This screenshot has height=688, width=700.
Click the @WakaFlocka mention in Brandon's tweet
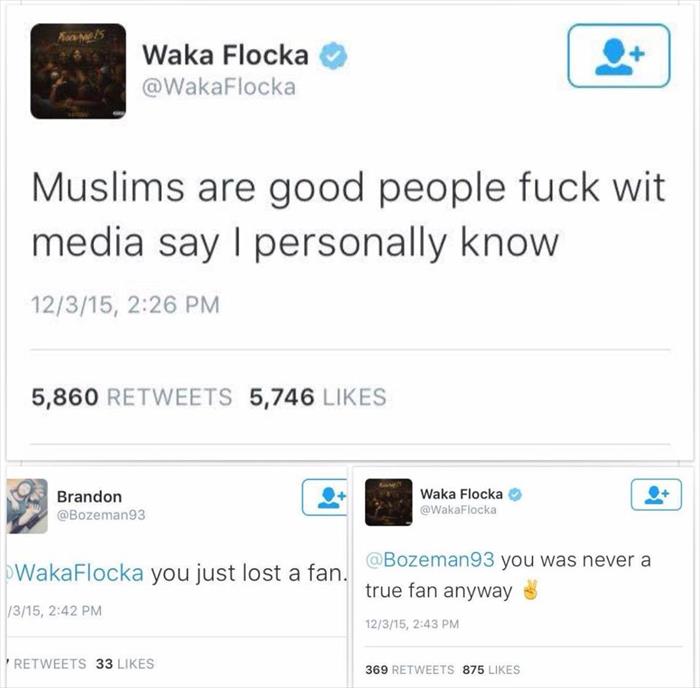pos(74,573)
